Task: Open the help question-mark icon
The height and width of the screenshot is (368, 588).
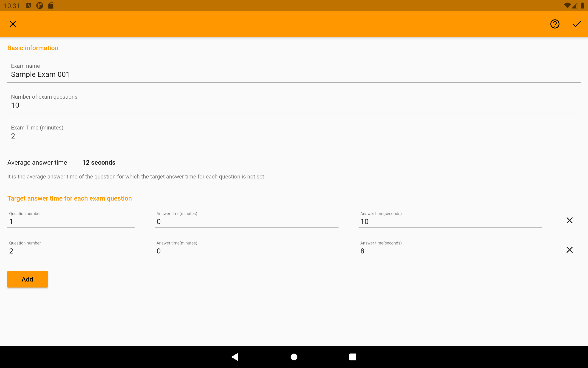Action: 555,24
